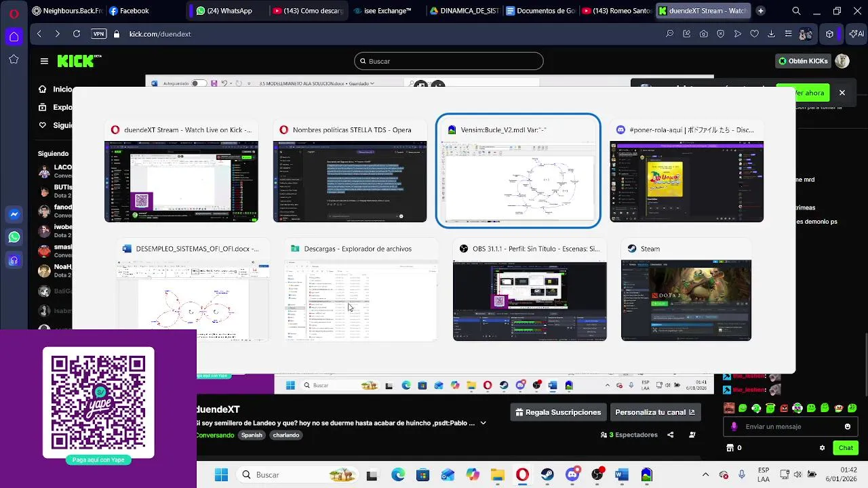Click zoom-out magnifier in address bar
The image size is (868, 488).
[x=669, y=34]
